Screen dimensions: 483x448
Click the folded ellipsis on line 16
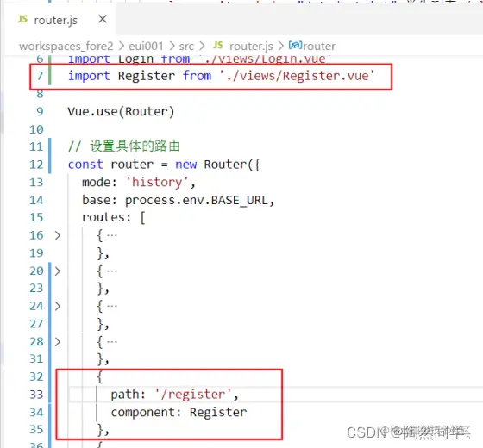[x=112, y=236]
